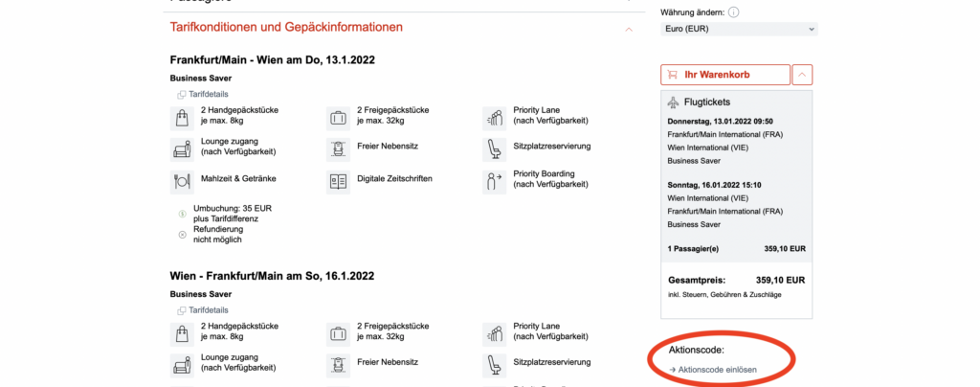The image size is (980, 387).
Task: Collapse the Tarifkonditionen und Gepäckinformationen section chevron
Action: [628, 29]
